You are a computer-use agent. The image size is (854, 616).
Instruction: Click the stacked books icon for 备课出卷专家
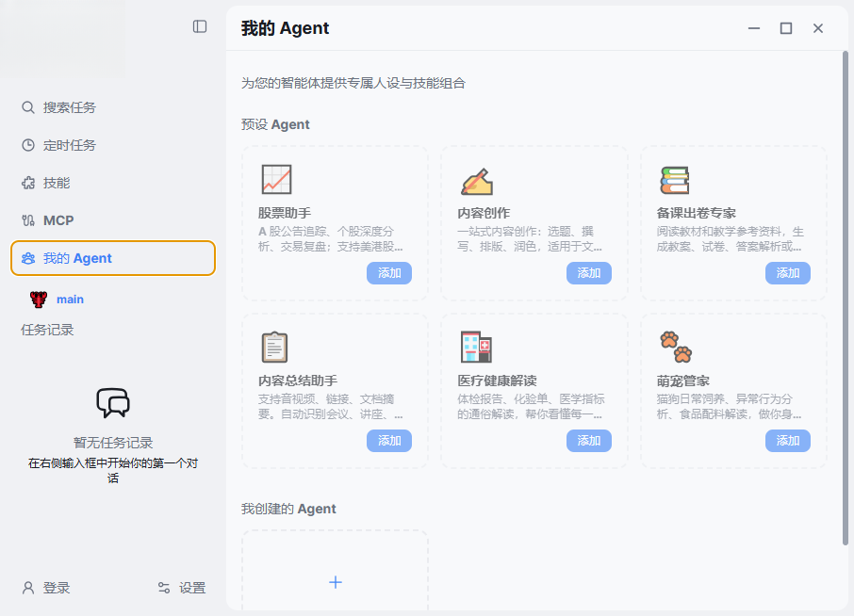tap(675, 180)
